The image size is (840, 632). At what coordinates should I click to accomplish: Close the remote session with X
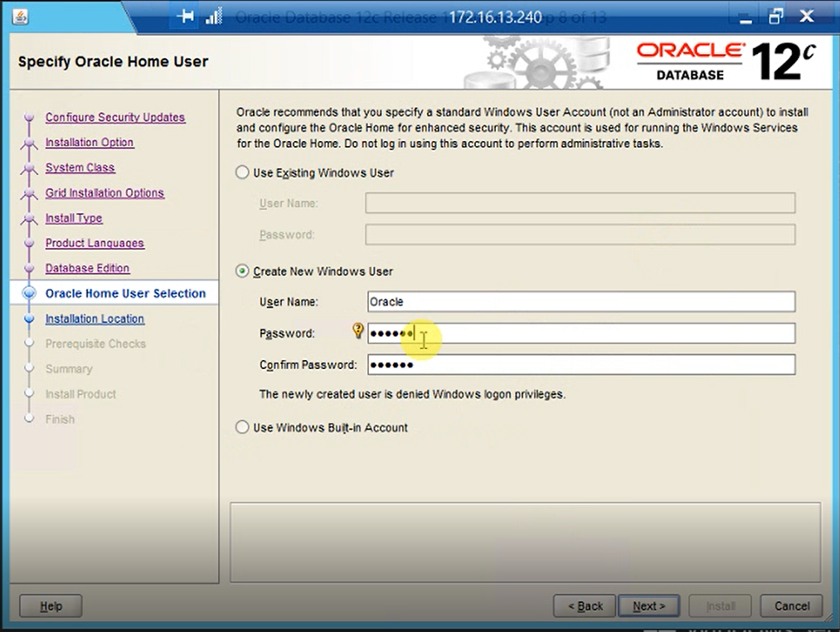click(x=807, y=17)
